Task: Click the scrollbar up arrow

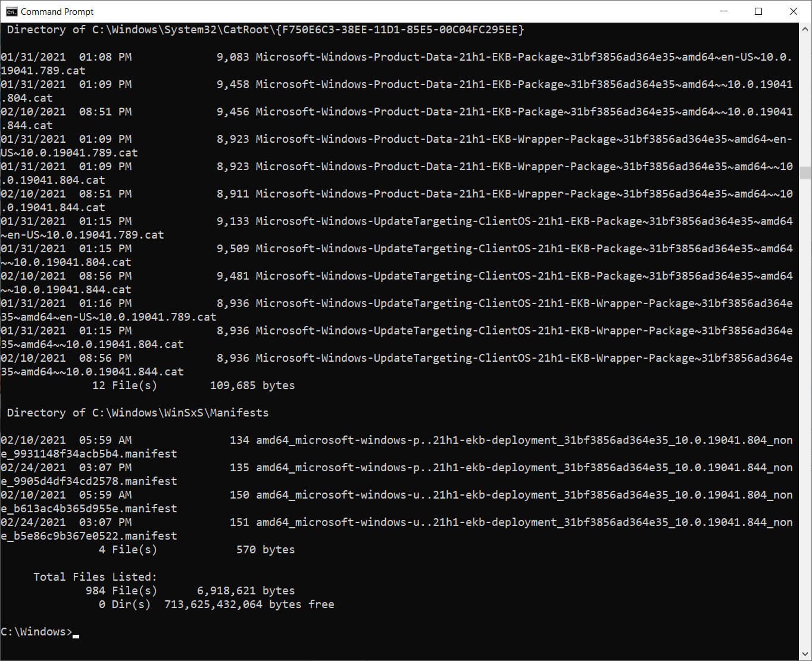Action: click(805, 29)
